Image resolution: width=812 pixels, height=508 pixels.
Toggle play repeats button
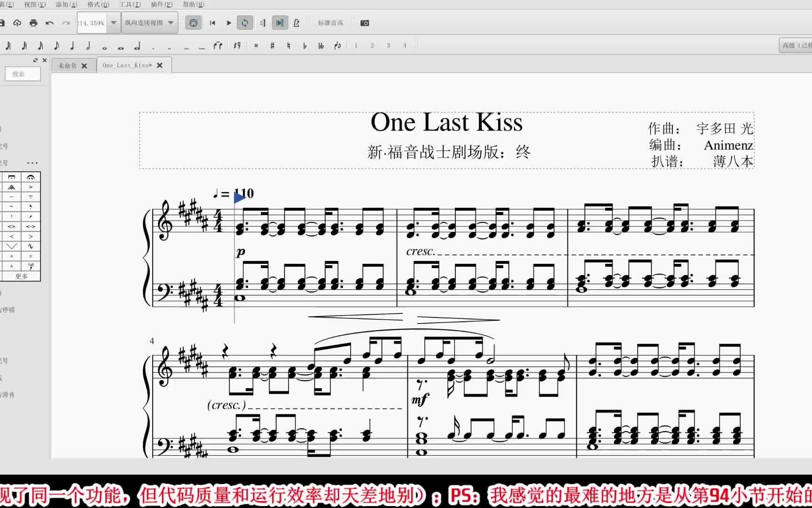[x=263, y=23]
